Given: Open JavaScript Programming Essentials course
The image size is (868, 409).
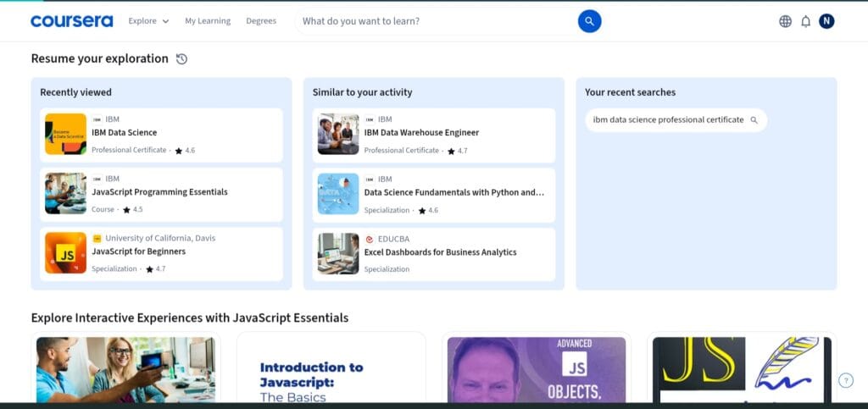Looking at the screenshot, I should [161, 195].
